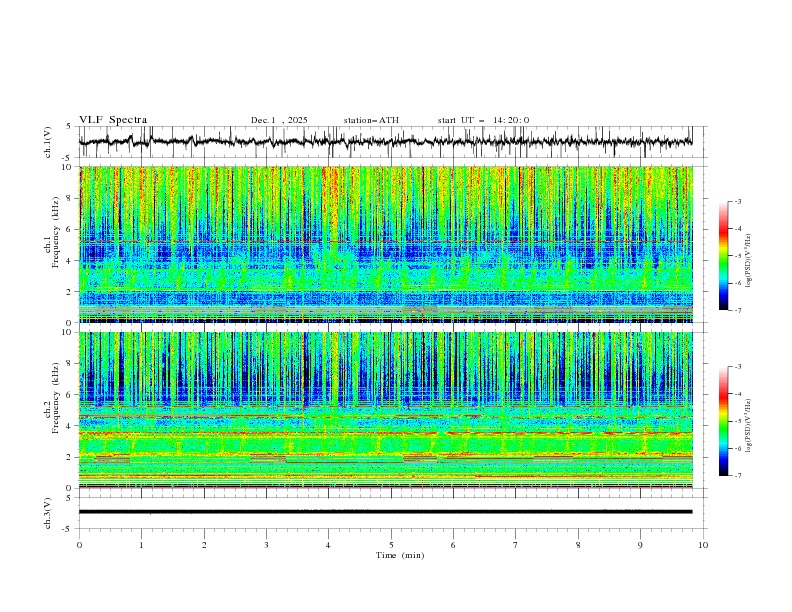Screen dimensions: 792x612
Task: Click the ch.1 spectrogram color scale bar
Action: tap(723, 256)
